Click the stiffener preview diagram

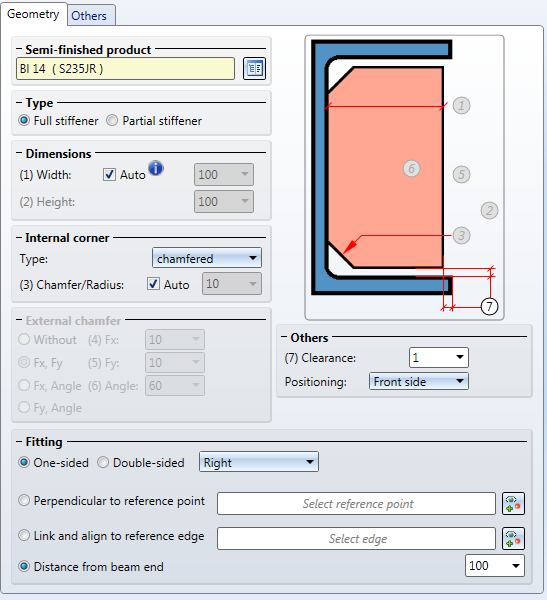click(x=404, y=178)
